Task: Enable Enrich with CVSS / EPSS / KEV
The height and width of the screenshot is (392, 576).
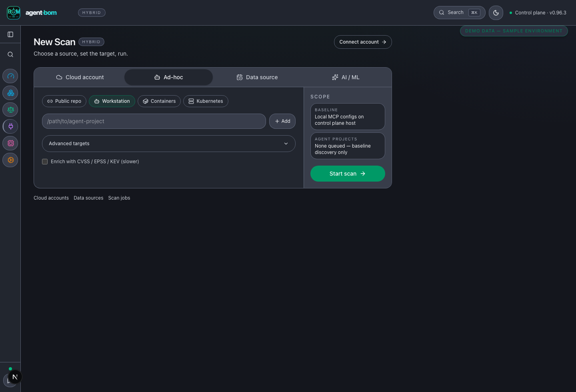Action: [45, 162]
